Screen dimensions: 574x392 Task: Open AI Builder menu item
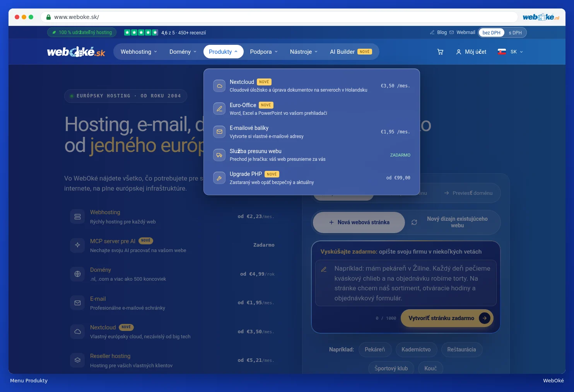point(351,52)
